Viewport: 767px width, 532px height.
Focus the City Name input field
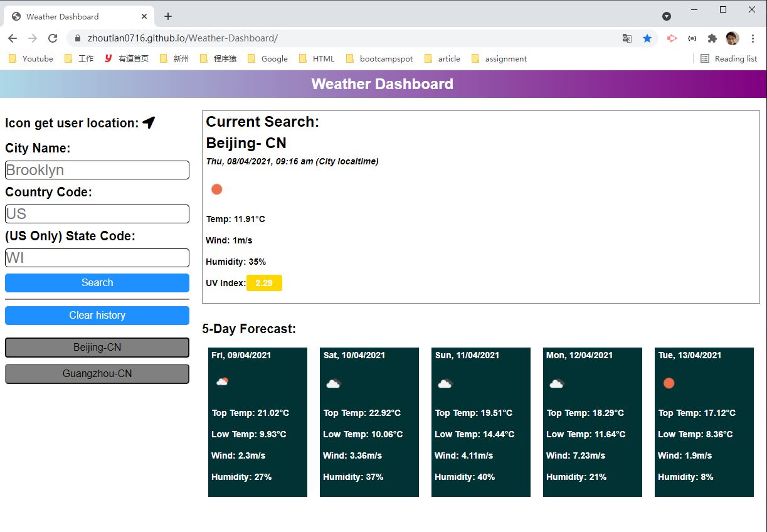97,170
